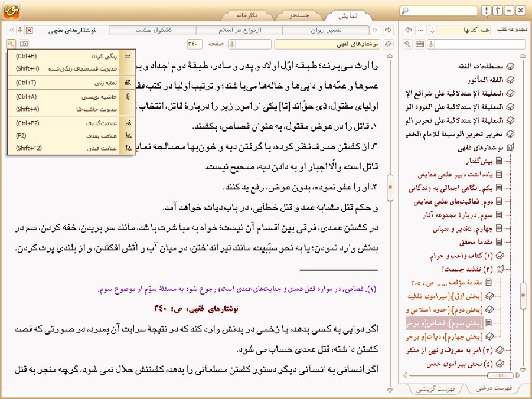Focus the library filter field beside the keyboard icon
This screenshot has height=399, width=532.
tap(480, 44)
